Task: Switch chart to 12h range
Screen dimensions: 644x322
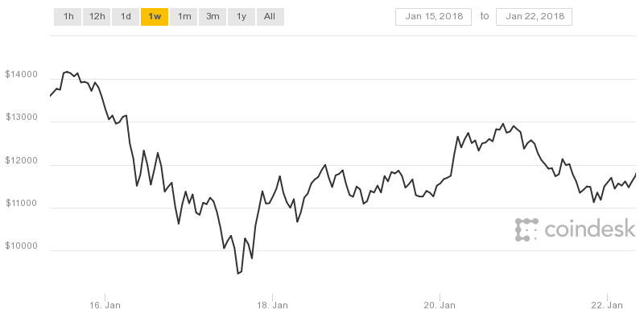Action: (97, 16)
